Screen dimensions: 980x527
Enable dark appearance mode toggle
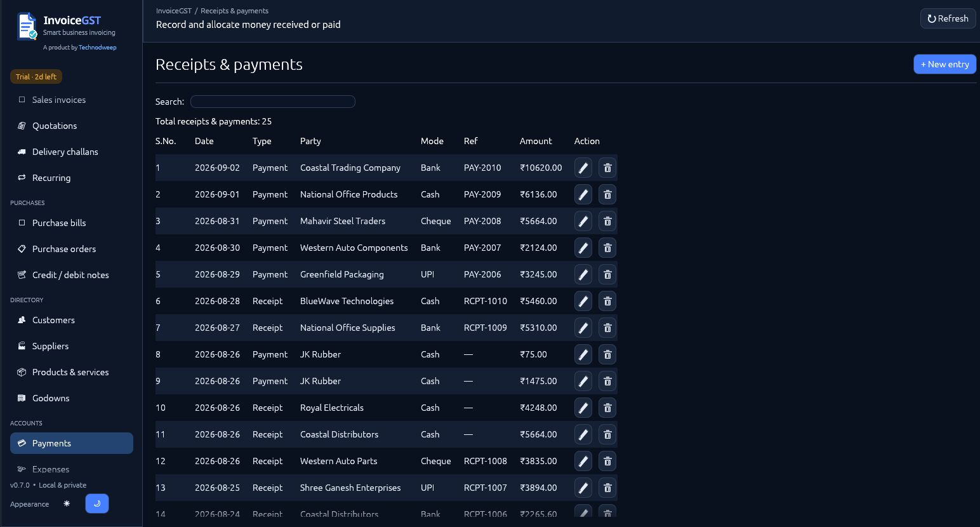click(x=97, y=504)
